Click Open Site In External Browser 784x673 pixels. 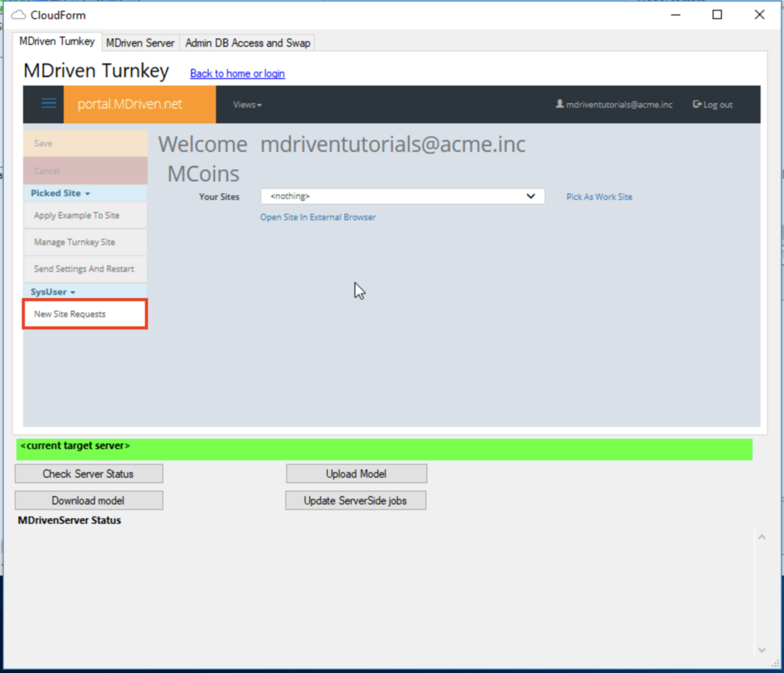[x=317, y=218]
